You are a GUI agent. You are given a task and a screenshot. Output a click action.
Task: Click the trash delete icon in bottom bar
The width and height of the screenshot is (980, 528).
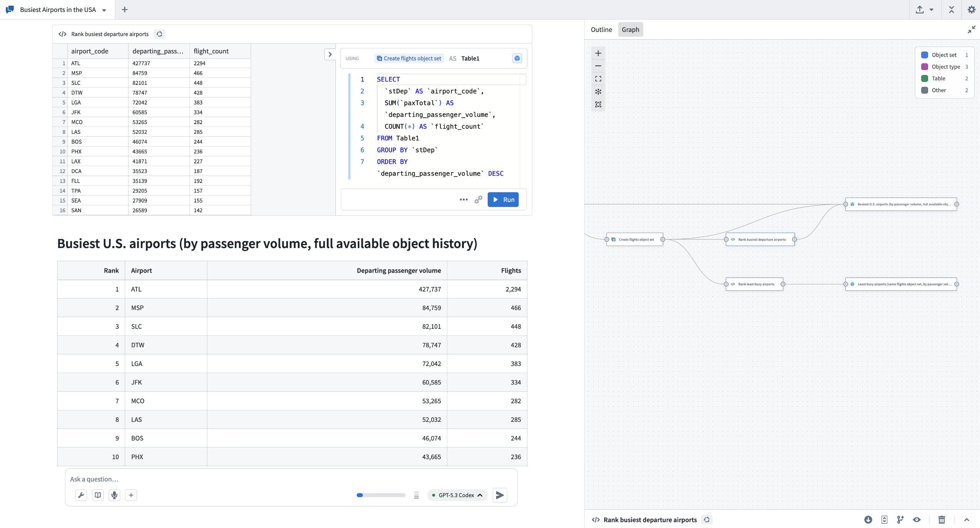point(942,520)
